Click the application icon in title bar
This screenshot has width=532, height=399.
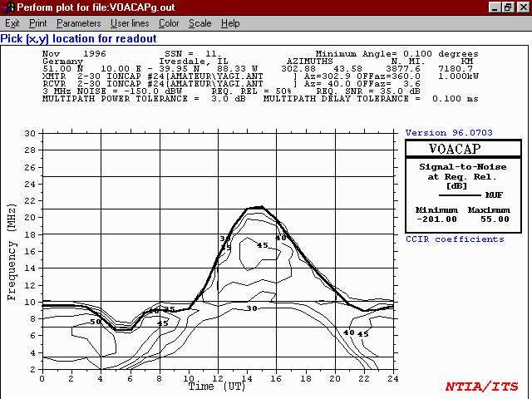pos(7,7)
